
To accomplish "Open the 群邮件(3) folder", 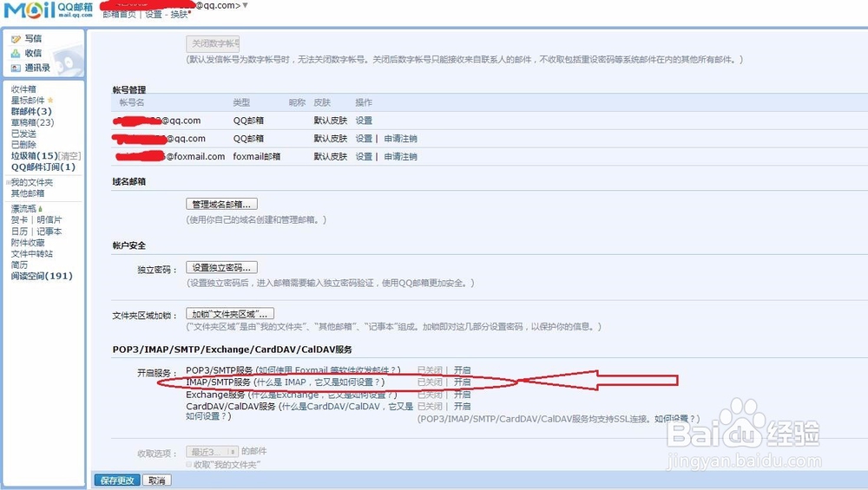I will click(31, 111).
